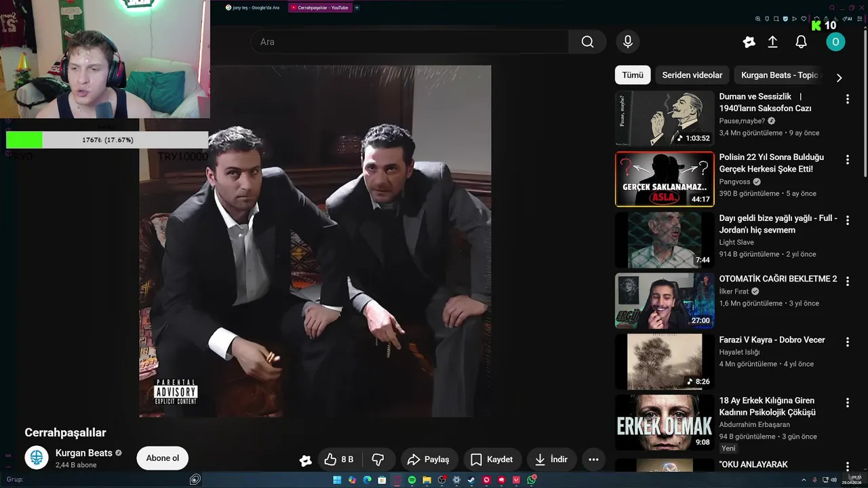This screenshot has height=488, width=868.
Task: Open File Explorer from the taskbar
Action: [x=427, y=480]
